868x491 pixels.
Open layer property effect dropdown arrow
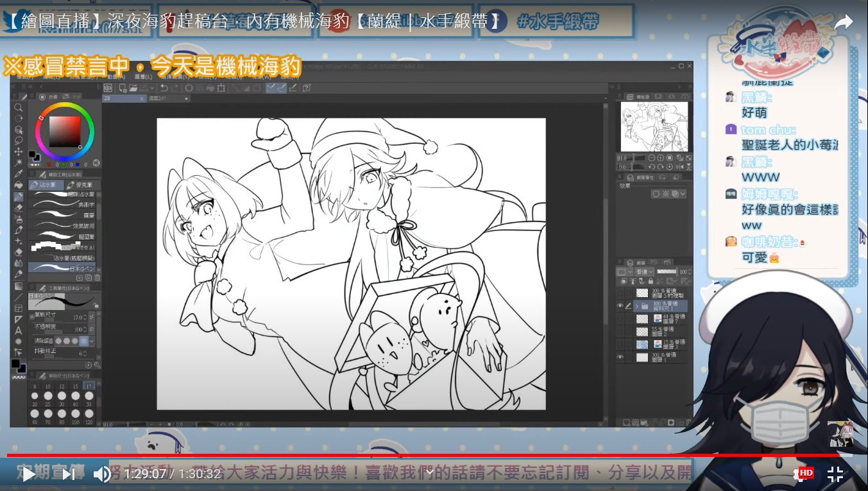click(x=683, y=193)
